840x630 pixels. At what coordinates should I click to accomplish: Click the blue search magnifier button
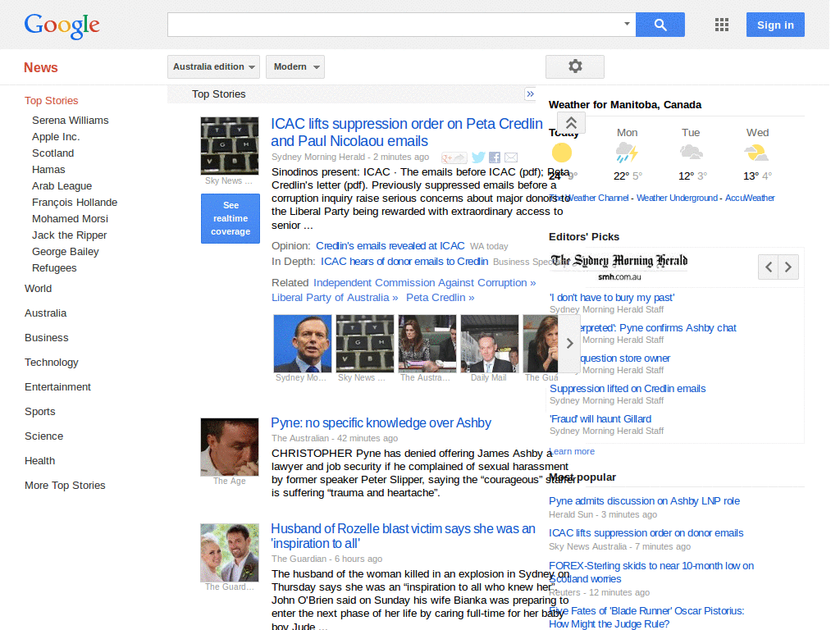tap(660, 25)
